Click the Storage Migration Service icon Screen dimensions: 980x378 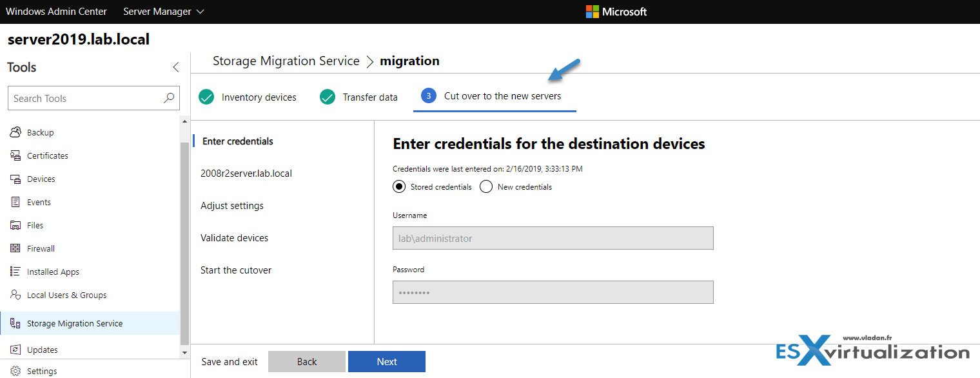click(15, 323)
